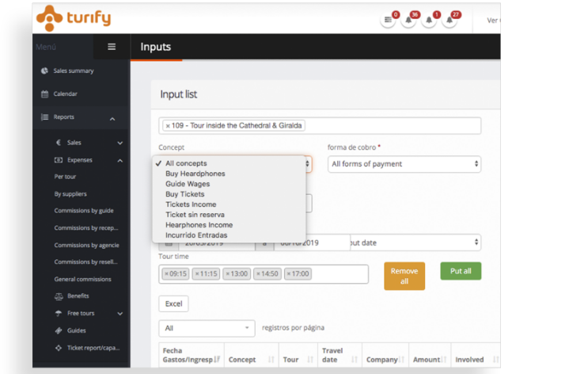
Task: Open Commissions by recep... report
Action: 86,228
